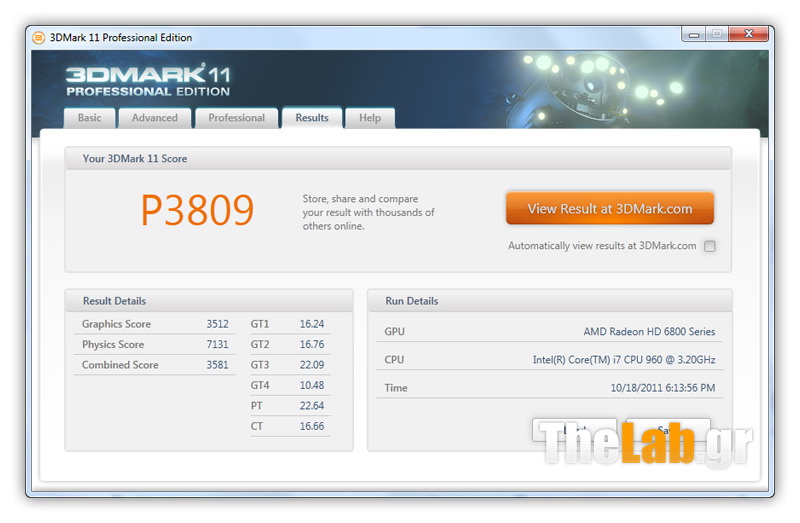The image size is (800, 523).
Task: Select the Results tab
Action: [x=312, y=118]
